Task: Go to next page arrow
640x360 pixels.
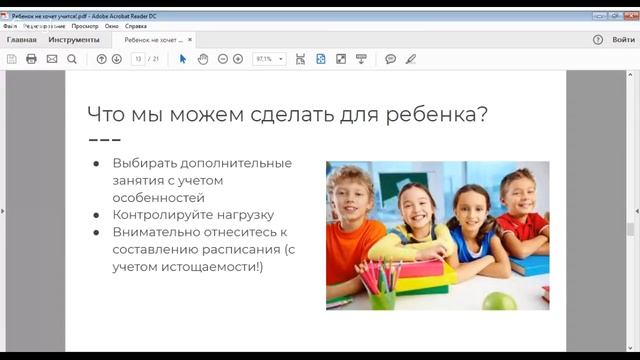Action: tap(117, 59)
